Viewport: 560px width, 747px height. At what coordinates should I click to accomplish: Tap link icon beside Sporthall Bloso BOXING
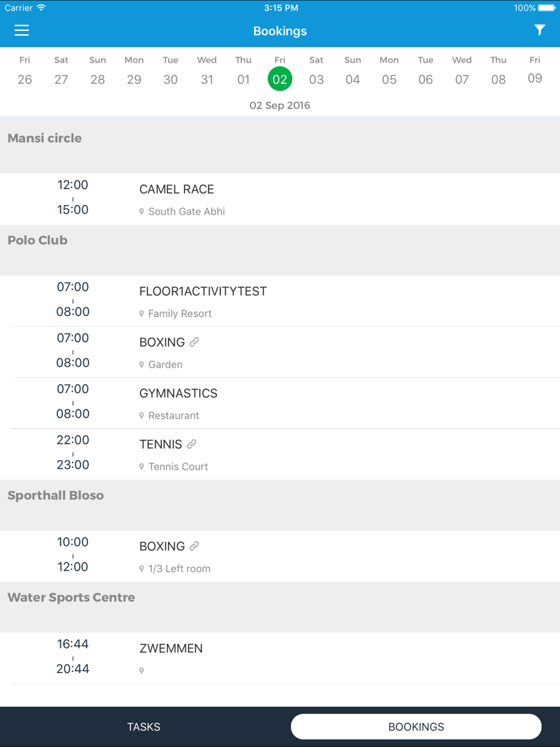click(194, 546)
